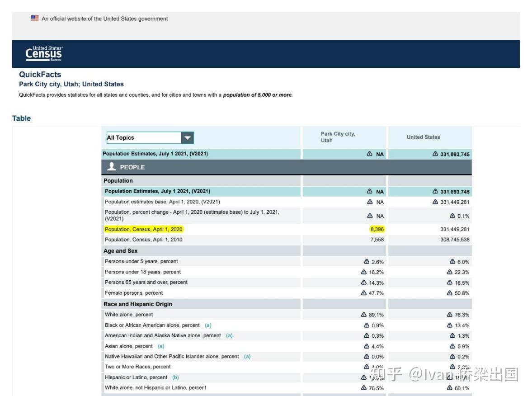This screenshot has width=532, height=396.
Task: Click 'White alone, not Hispanic or Latino, percent' label
Action: [155, 387]
